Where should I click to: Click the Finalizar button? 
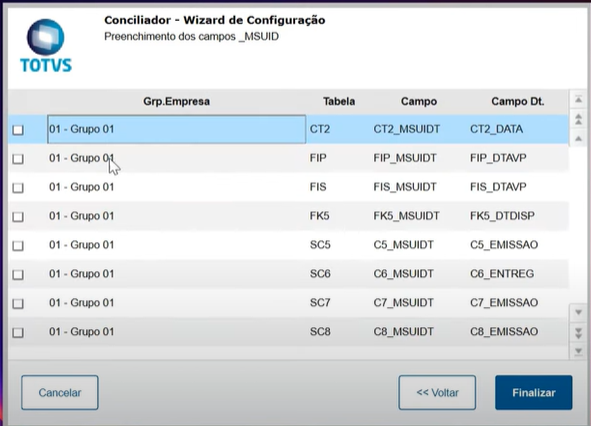[534, 392]
